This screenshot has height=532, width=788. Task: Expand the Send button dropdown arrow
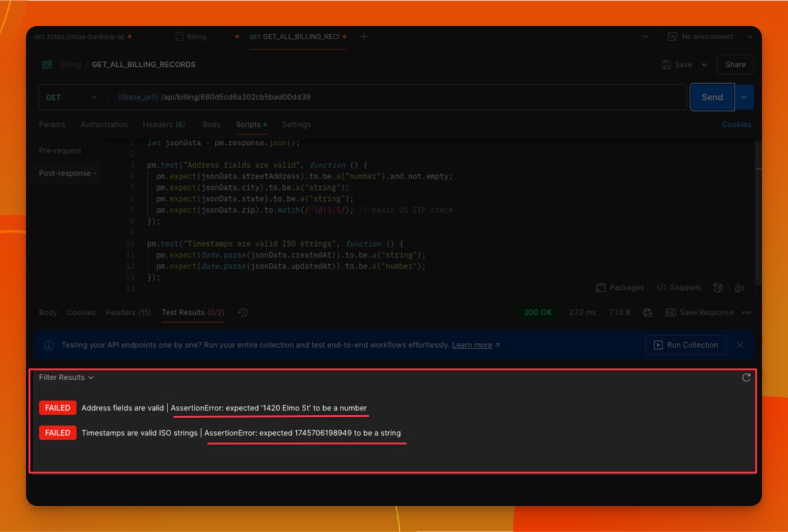[744, 97]
